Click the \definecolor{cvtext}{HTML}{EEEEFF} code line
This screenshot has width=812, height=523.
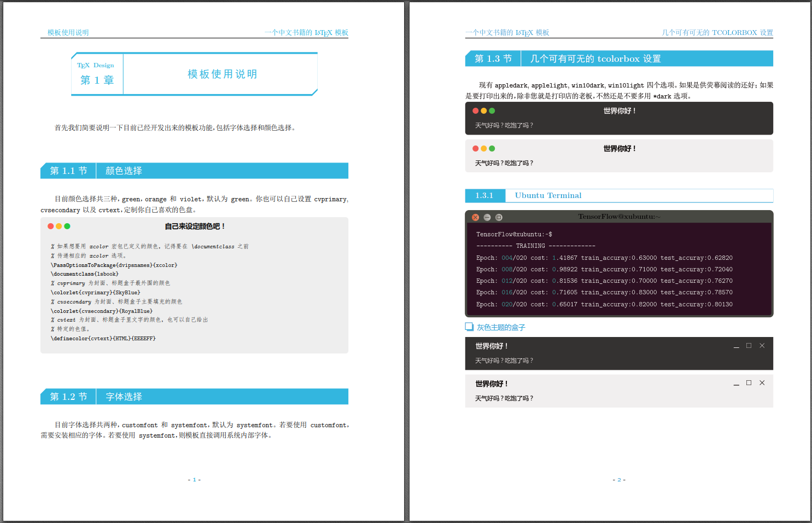pyautogui.click(x=103, y=338)
